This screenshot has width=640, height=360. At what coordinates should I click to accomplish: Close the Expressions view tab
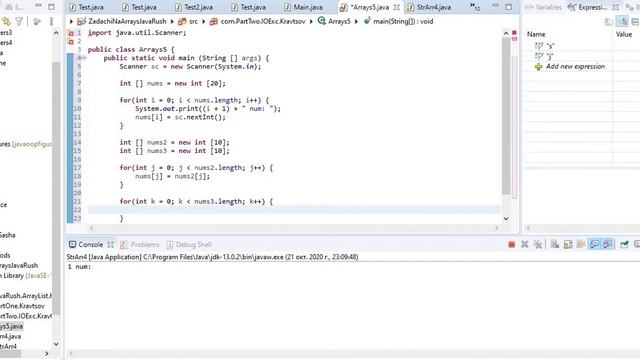point(616,7)
